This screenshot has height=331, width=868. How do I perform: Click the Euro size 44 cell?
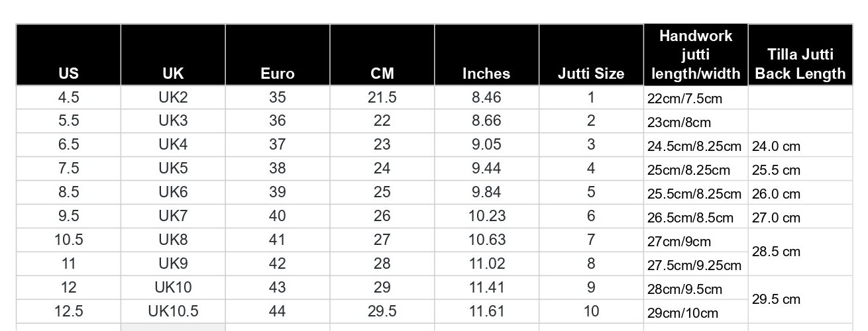pyautogui.click(x=278, y=310)
